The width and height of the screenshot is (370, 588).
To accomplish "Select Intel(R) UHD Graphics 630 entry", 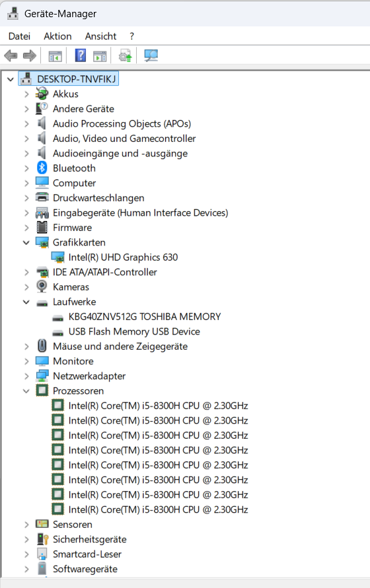I will [x=123, y=257].
